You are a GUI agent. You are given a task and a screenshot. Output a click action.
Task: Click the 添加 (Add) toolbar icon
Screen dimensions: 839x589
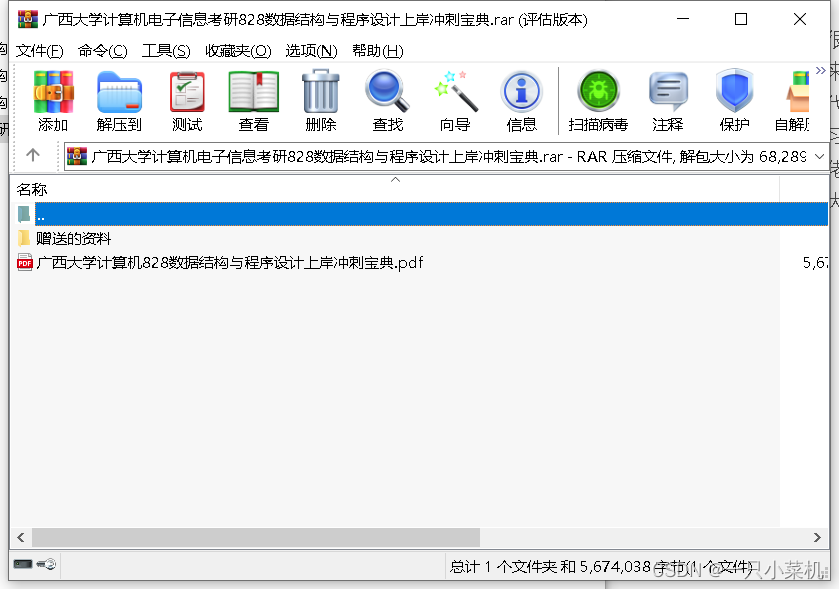point(53,101)
